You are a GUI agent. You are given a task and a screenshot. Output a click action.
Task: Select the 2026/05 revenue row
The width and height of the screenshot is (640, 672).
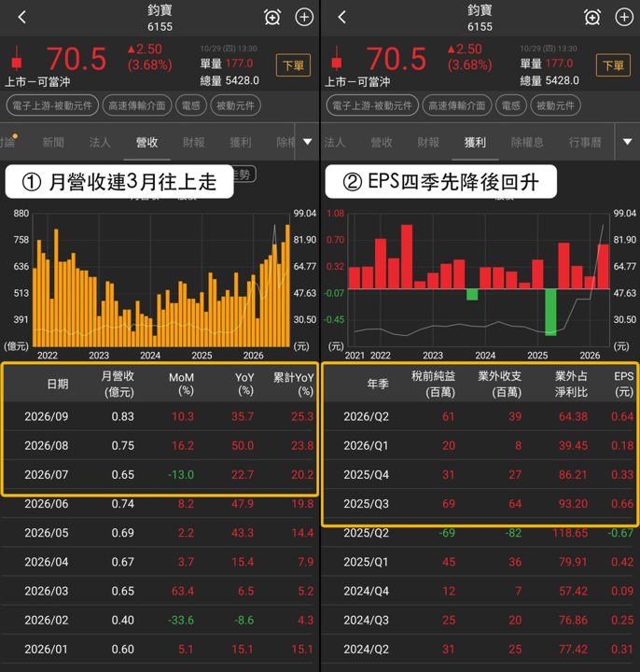(x=160, y=533)
